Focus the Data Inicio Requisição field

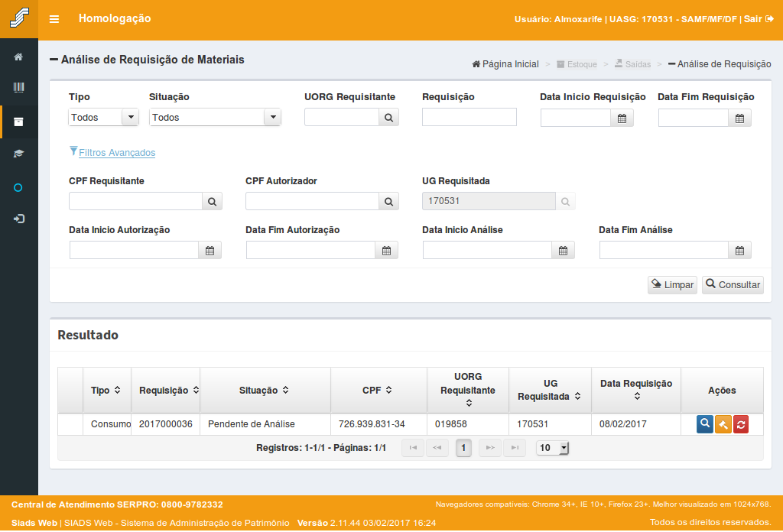click(576, 118)
